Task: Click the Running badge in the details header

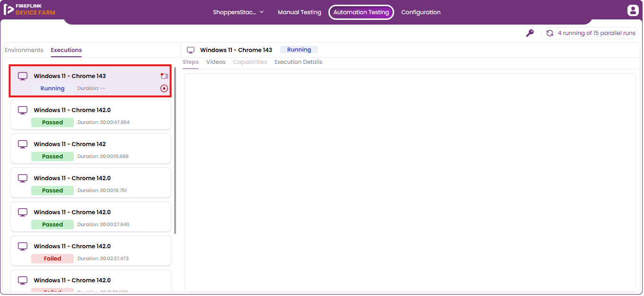Action: point(299,50)
